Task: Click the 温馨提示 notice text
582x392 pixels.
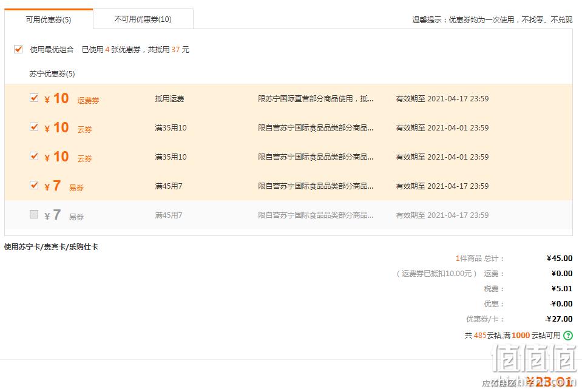Action: coord(492,19)
